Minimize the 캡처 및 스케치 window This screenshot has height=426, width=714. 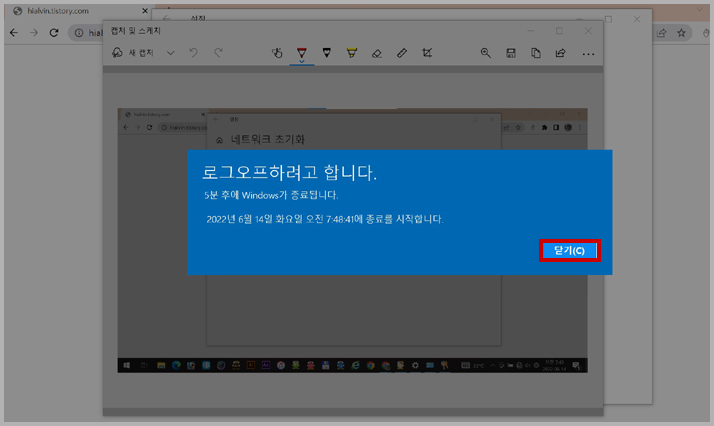pos(530,31)
